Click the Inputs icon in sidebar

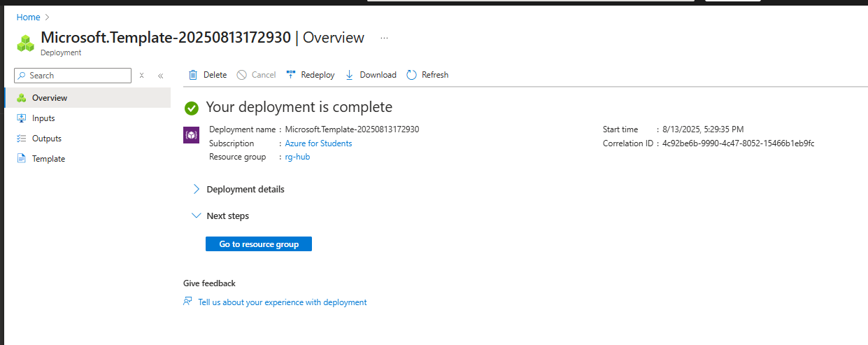click(22, 118)
